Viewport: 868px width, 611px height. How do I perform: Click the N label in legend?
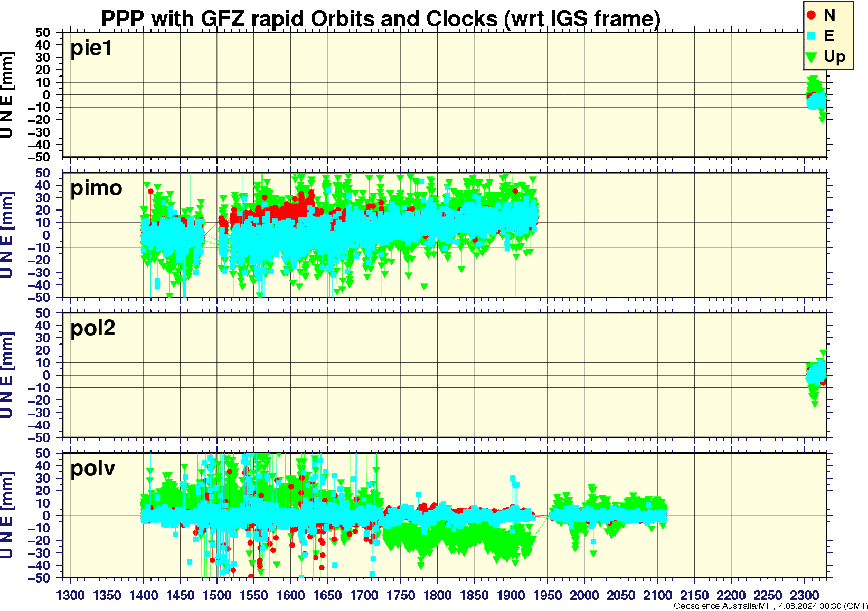[829, 15]
